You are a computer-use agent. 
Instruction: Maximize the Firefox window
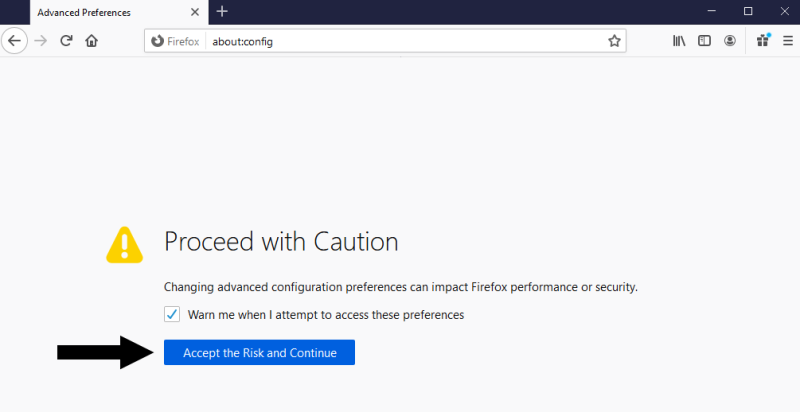coord(748,11)
